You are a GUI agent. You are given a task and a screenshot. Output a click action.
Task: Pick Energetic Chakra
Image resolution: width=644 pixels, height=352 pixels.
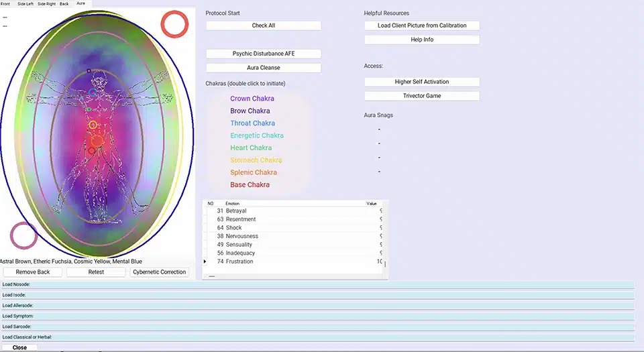[x=257, y=135]
